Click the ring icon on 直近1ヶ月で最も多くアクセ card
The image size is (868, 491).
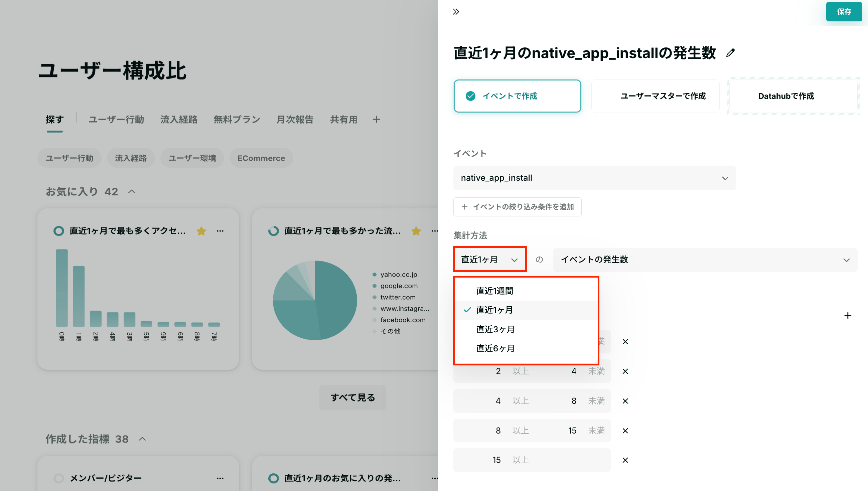(59, 231)
